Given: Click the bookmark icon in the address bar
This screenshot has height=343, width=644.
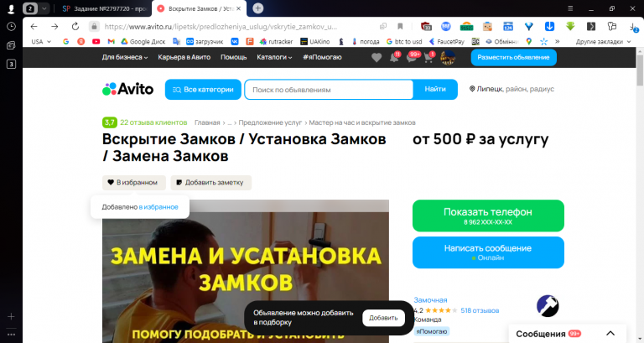Looking at the screenshot, I should tap(400, 26).
